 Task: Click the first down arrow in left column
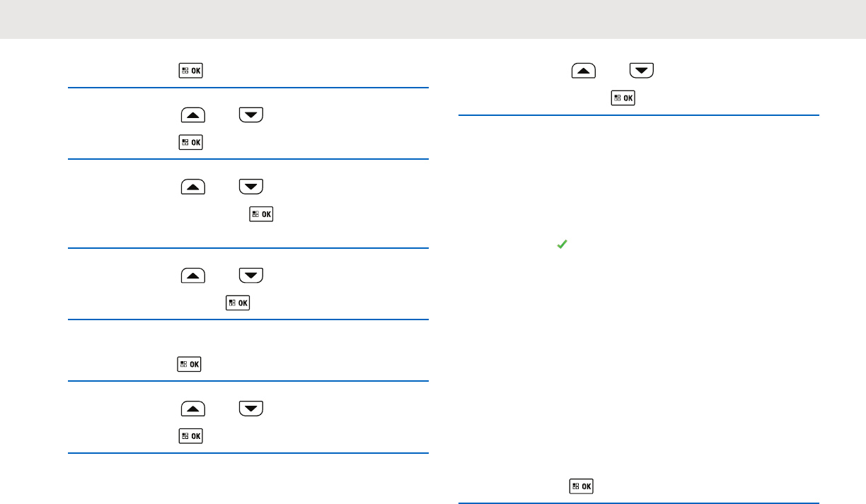(251, 115)
